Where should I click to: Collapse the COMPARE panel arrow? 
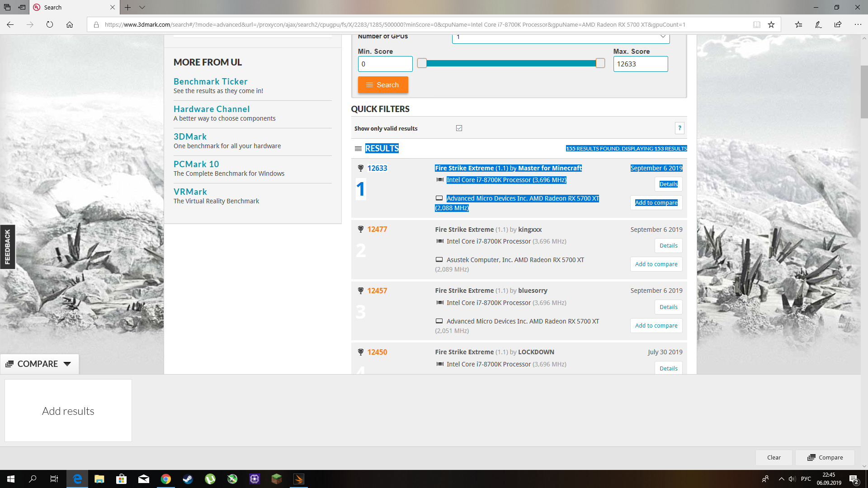pos(67,364)
